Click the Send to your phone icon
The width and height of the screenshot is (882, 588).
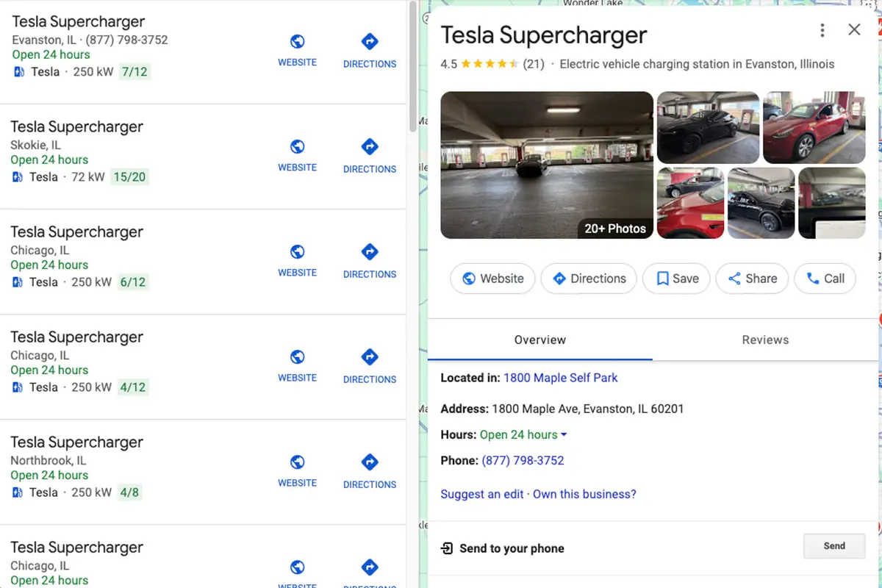[446, 548]
